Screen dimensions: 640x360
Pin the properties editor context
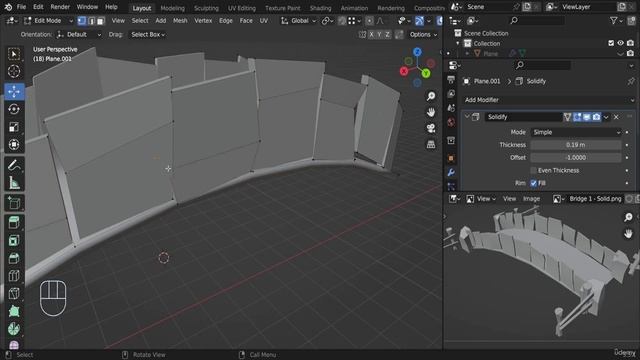pos(631,81)
